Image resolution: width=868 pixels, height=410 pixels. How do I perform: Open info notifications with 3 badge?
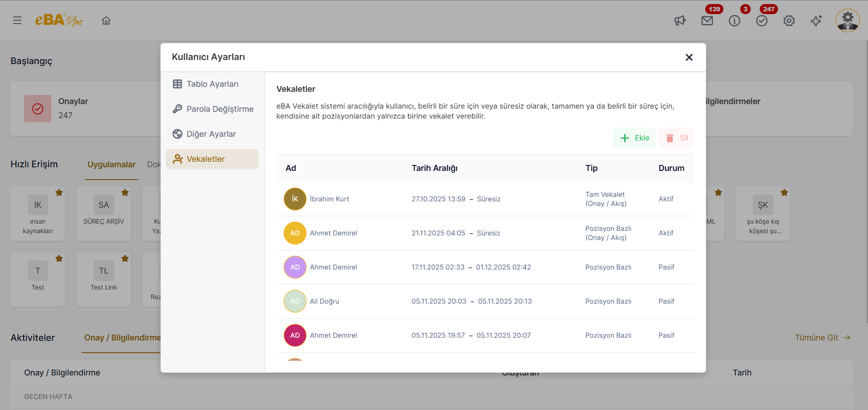click(734, 20)
